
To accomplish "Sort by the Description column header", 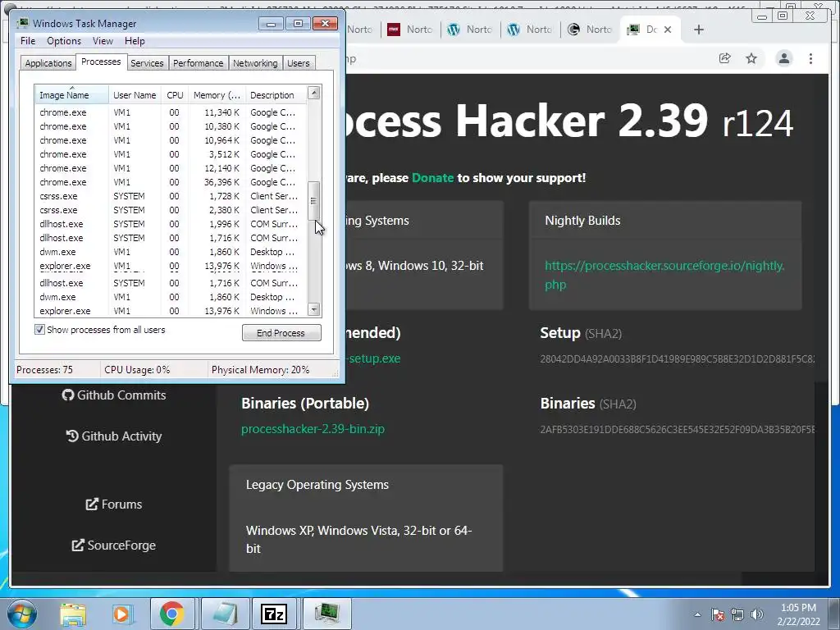I will point(276,95).
